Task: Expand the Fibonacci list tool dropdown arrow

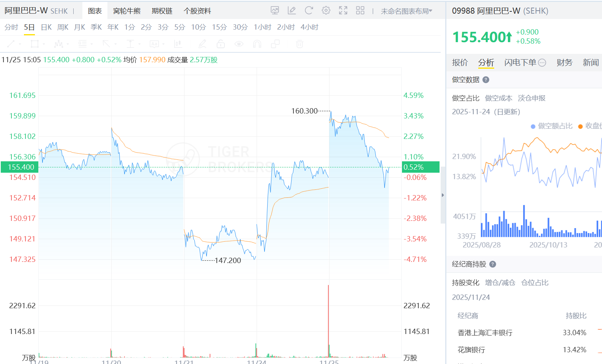Action: [91, 44]
